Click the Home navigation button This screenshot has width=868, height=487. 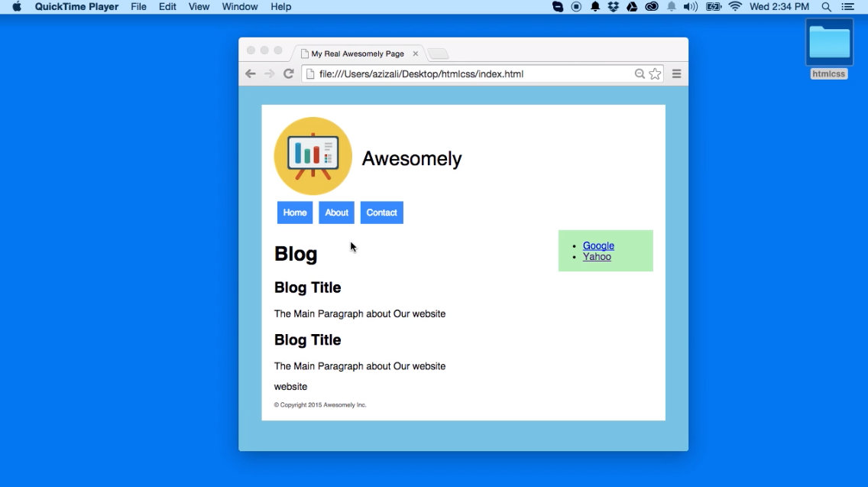[x=295, y=213]
